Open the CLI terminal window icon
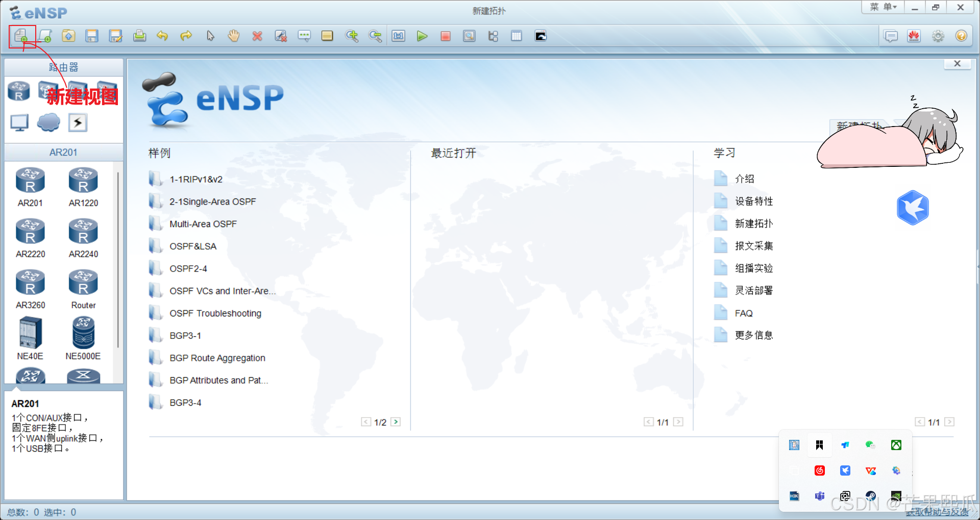980x520 pixels. 541,36
